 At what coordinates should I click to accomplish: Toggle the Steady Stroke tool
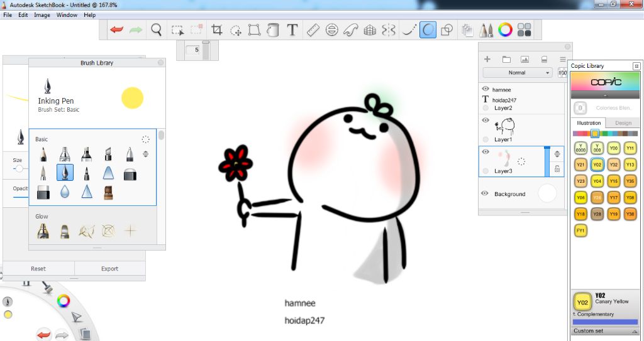tap(408, 30)
